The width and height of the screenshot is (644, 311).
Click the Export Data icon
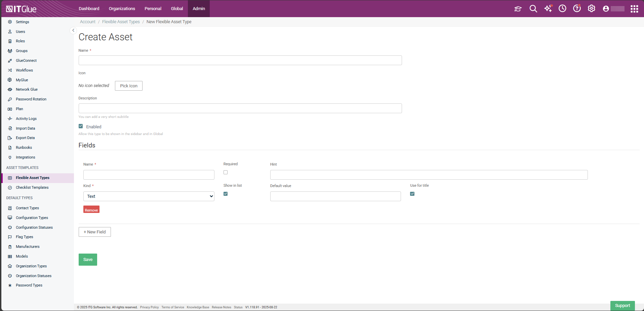pyautogui.click(x=10, y=138)
